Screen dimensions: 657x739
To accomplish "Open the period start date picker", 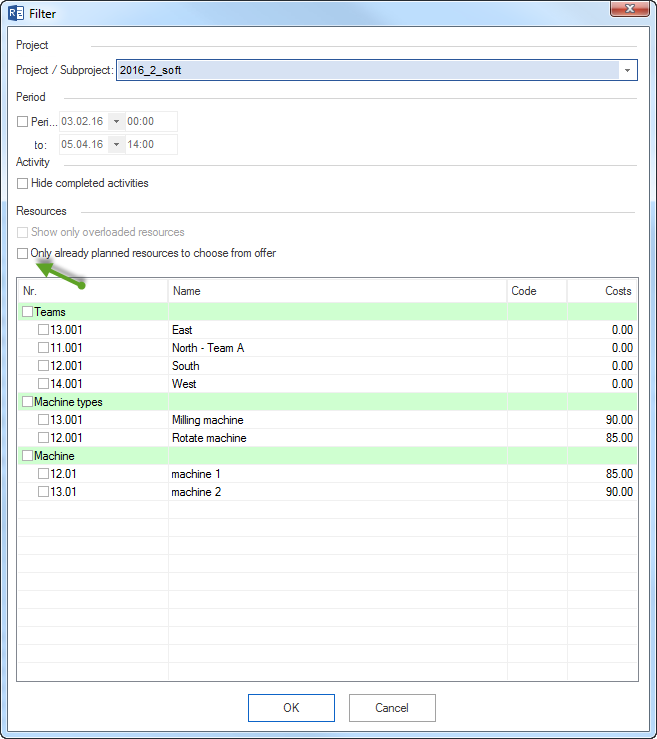I will pyautogui.click(x=116, y=122).
